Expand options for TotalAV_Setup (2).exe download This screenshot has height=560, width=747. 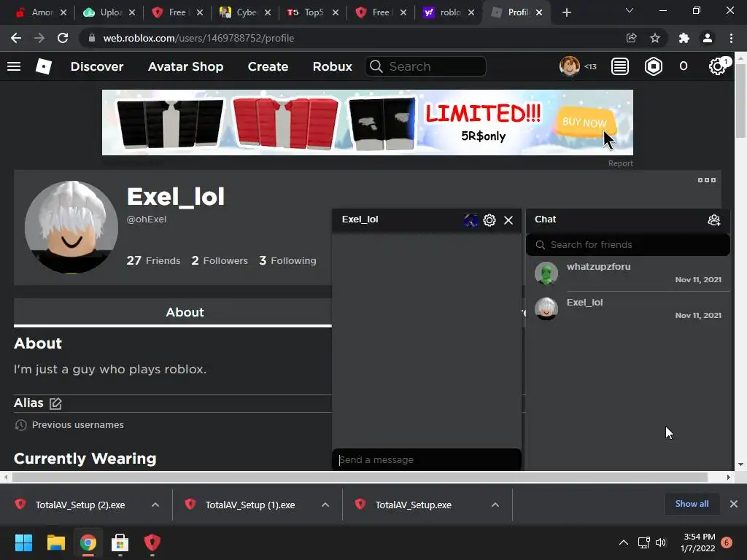[155, 505]
